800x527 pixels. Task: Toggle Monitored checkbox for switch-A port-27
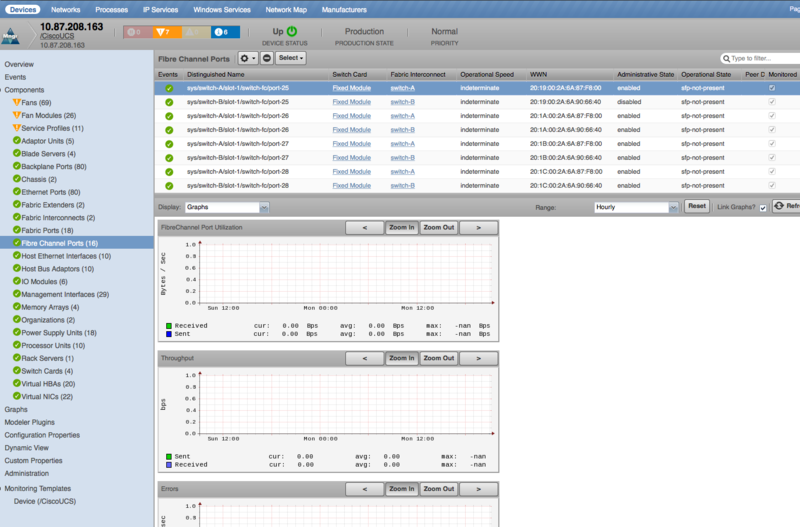pyautogui.click(x=772, y=143)
